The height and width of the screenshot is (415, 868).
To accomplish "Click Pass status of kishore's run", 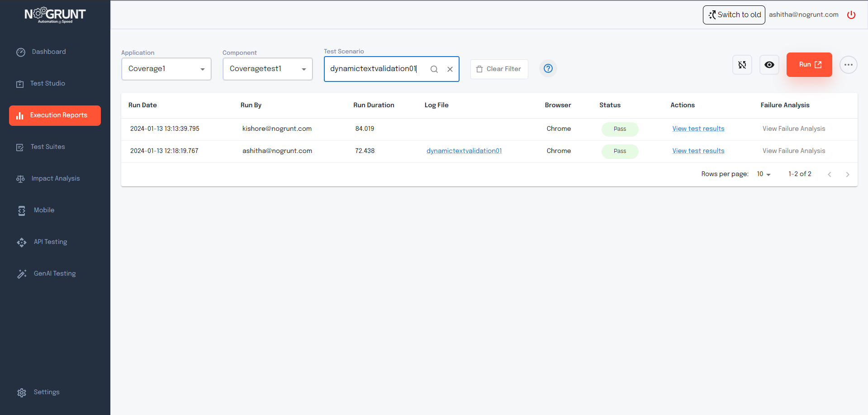I will coord(620,129).
